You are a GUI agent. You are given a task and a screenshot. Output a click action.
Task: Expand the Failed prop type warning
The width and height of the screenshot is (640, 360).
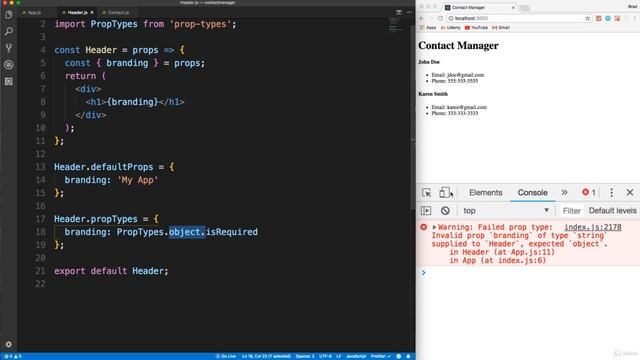(434, 227)
